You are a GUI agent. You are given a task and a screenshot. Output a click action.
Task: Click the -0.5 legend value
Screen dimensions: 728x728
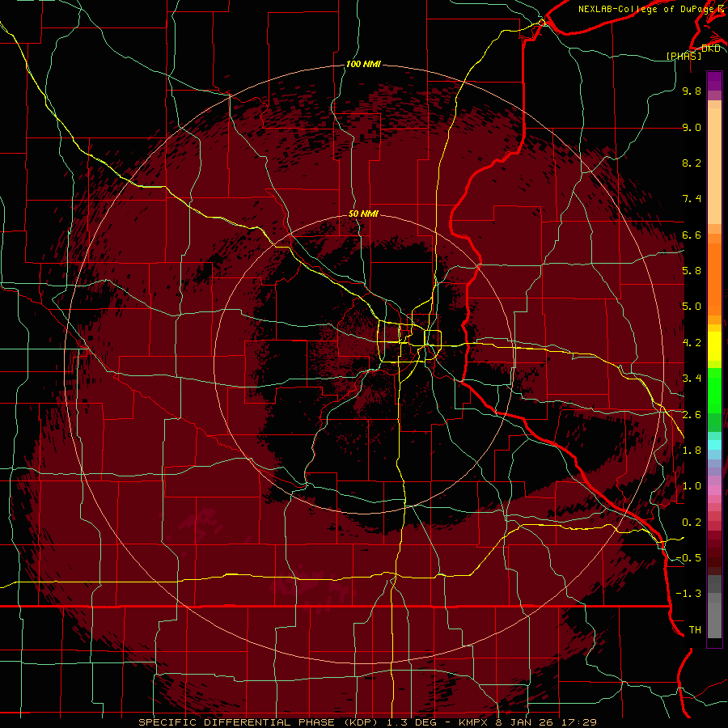tap(688, 558)
